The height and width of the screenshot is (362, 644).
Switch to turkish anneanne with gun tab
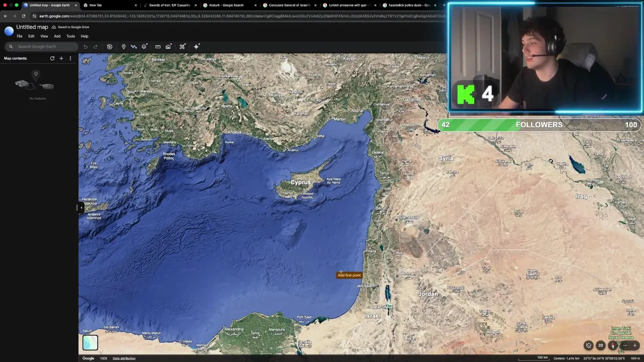coord(349,5)
